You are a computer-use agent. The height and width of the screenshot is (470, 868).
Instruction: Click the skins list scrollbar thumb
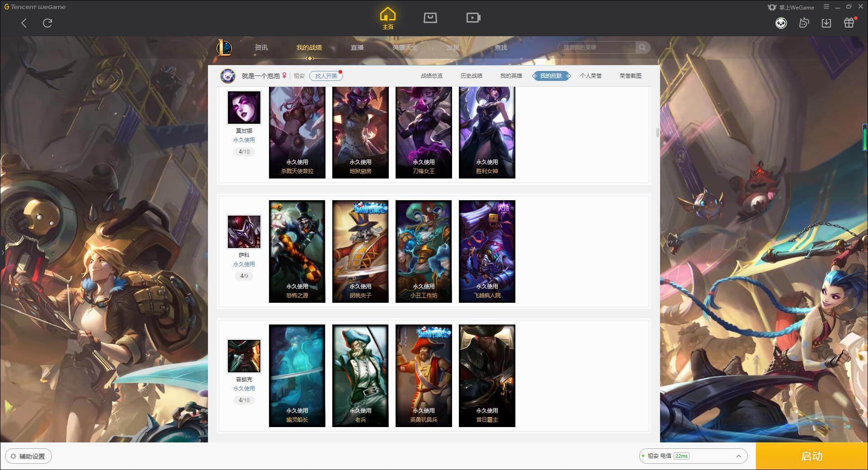[x=657, y=133]
